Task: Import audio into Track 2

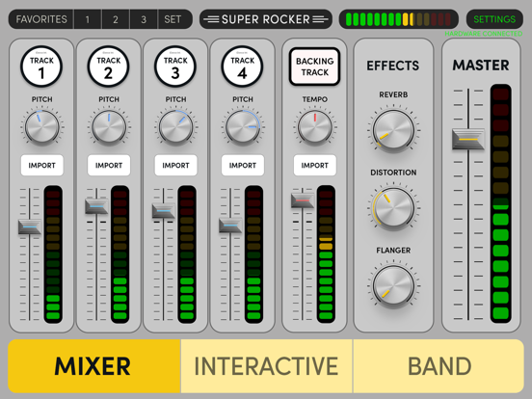Action: click(x=109, y=165)
